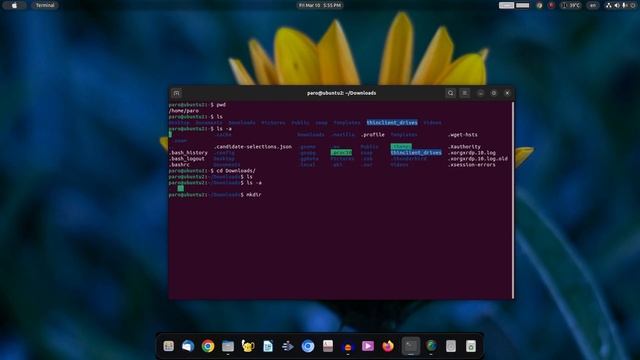The width and height of the screenshot is (640, 360).
Task: Open the globe app in dock
Action: pos(431,346)
